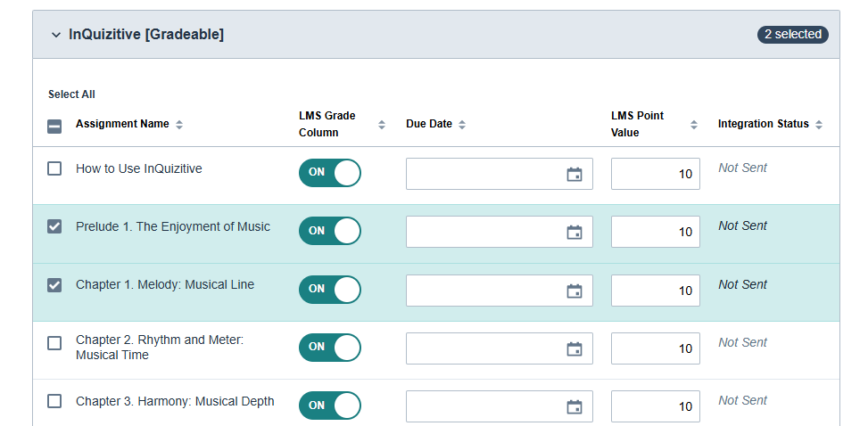Click the 2 selected badge
Image resolution: width=868 pixels, height=426 pixels.
tap(792, 35)
